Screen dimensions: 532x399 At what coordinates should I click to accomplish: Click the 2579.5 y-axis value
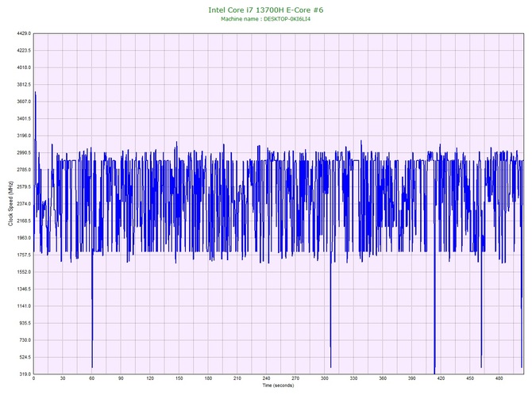tap(23, 186)
